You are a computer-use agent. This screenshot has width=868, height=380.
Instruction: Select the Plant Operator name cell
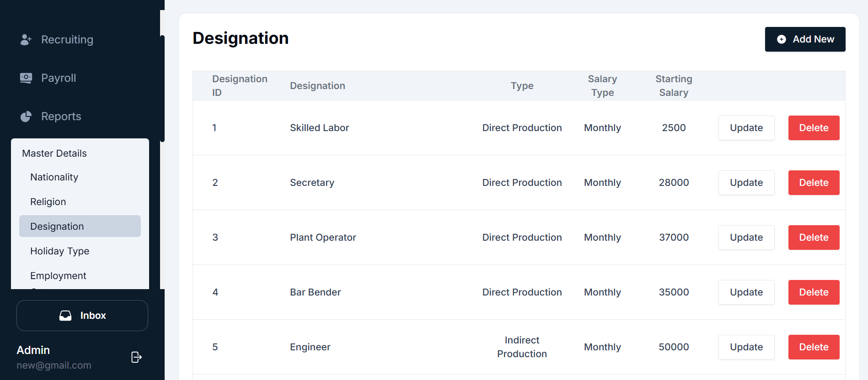323,237
